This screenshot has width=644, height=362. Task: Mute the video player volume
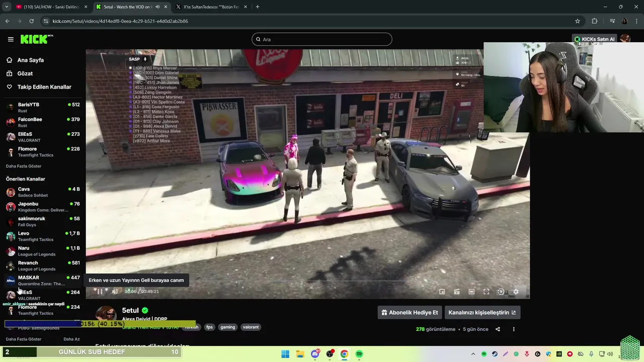(x=115, y=292)
